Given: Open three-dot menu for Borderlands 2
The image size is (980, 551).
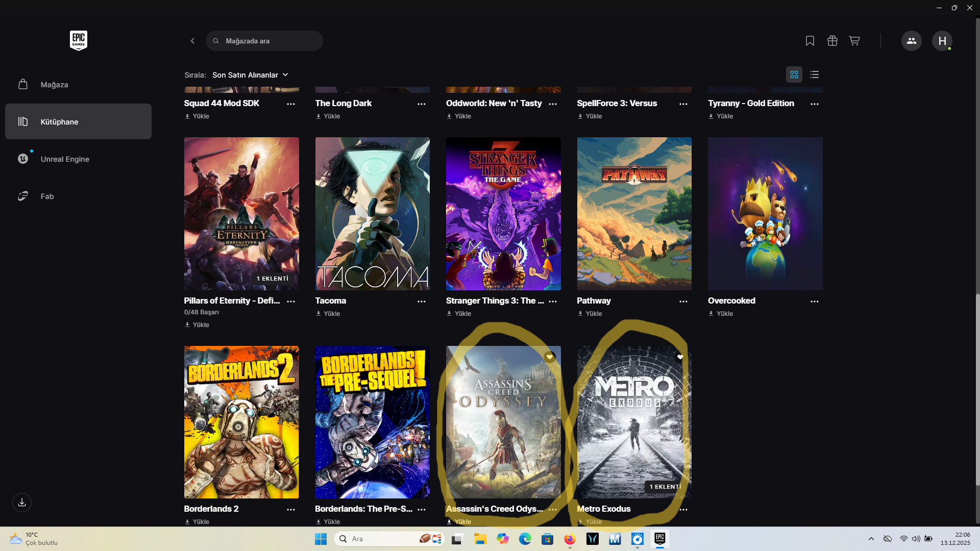Looking at the screenshot, I should point(290,510).
